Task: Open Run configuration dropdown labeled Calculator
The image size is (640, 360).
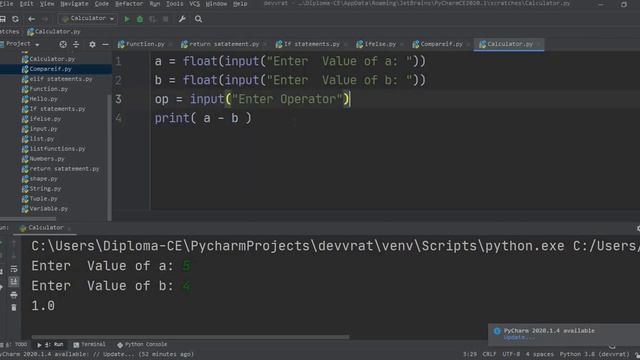Action: tap(88, 19)
